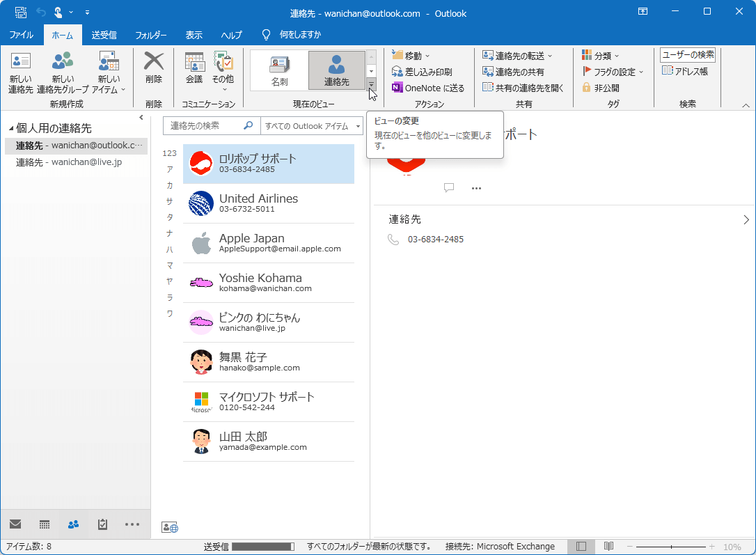This screenshot has height=555, width=756.
Task: Click the ユーザーの検索 box
Action: [x=688, y=55]
